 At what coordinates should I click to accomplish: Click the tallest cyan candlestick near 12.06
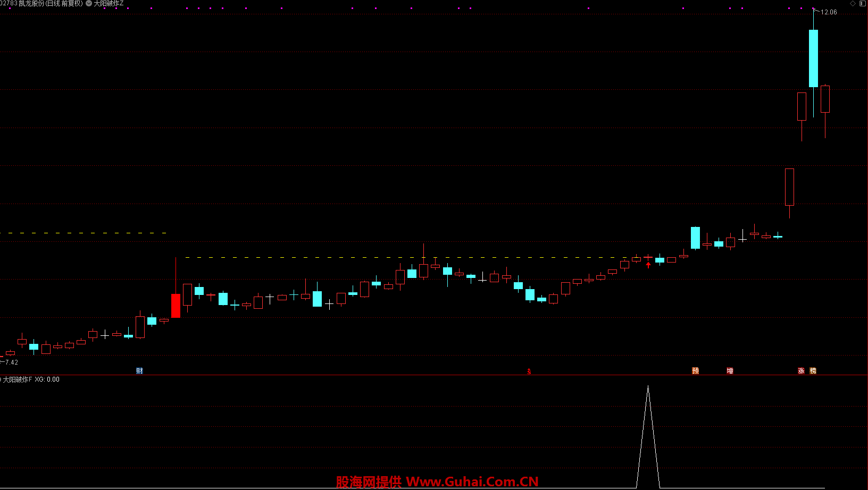tap(813, 58)
